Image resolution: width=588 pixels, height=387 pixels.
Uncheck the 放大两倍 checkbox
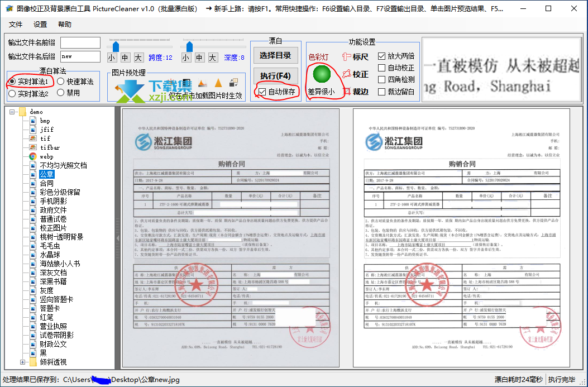(382, 56)
